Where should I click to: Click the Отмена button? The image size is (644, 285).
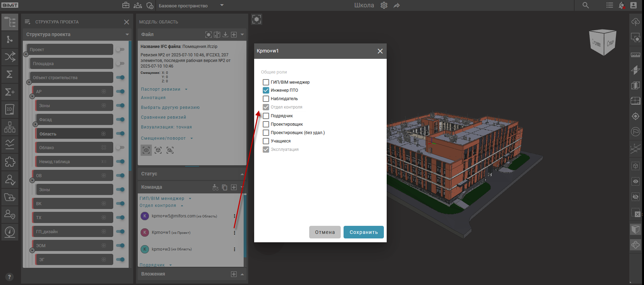[325, 232]
